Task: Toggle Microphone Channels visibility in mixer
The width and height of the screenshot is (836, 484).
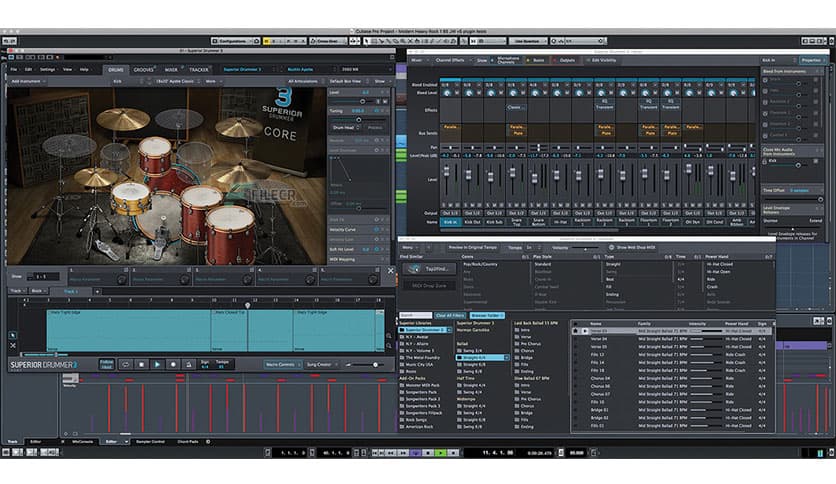Action: [x=506, y=60]
